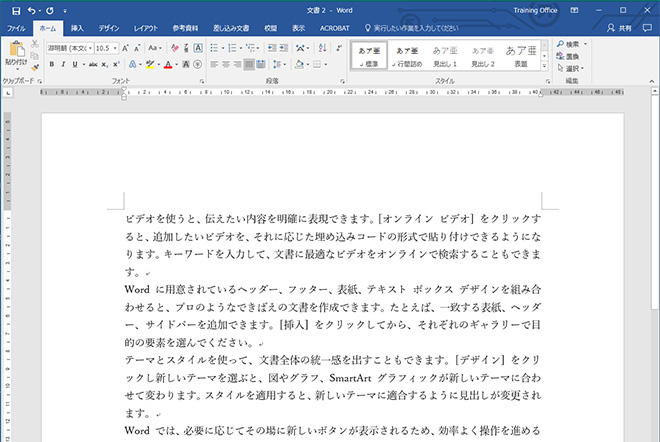Click the Undo arrow icon
Screen dimensions: 660x442
click(31, 9)
